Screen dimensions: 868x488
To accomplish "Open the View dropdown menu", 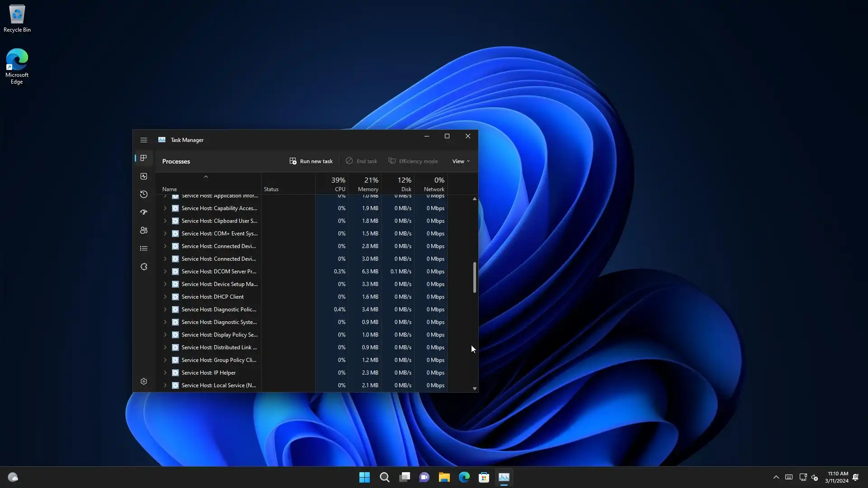I will [461, 161].
